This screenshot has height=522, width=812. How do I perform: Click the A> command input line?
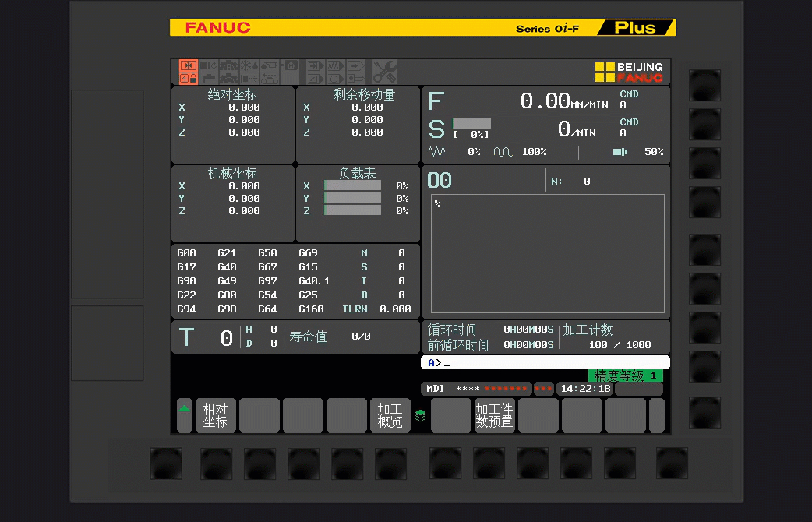[545, 362]
